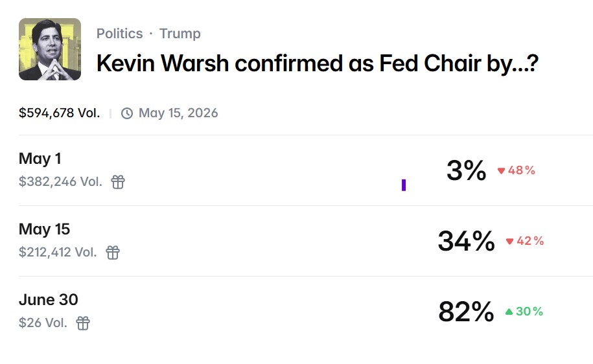593x364 pixels.
Task: Click the clock icon next to May 15, 2026
Action: (x=127, y=113)
